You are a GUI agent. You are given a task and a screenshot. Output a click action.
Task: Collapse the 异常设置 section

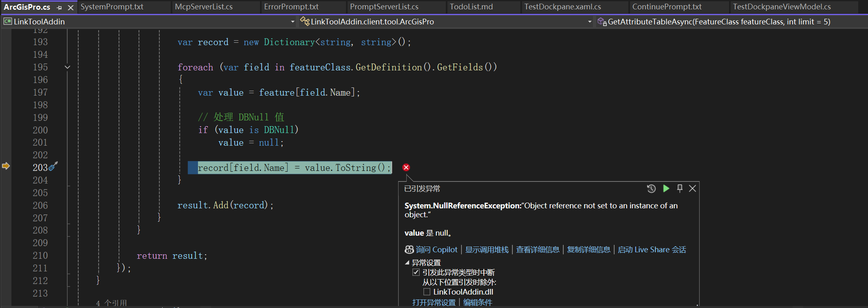407,262
